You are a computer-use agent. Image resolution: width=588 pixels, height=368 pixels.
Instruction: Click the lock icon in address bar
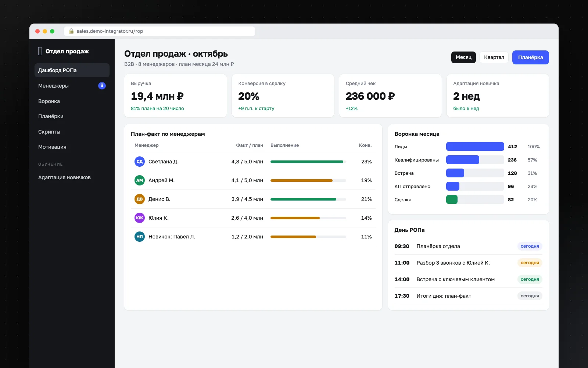coord(71,31)
